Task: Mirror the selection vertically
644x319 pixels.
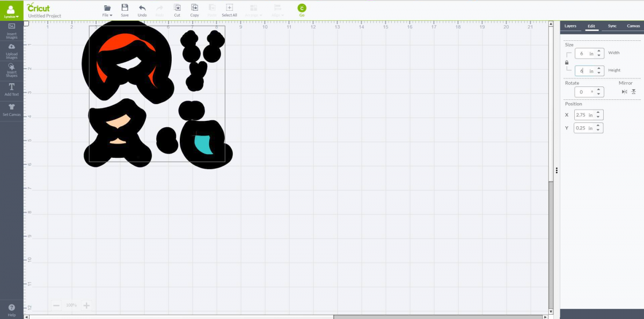Action: click(x=633, y=91)
